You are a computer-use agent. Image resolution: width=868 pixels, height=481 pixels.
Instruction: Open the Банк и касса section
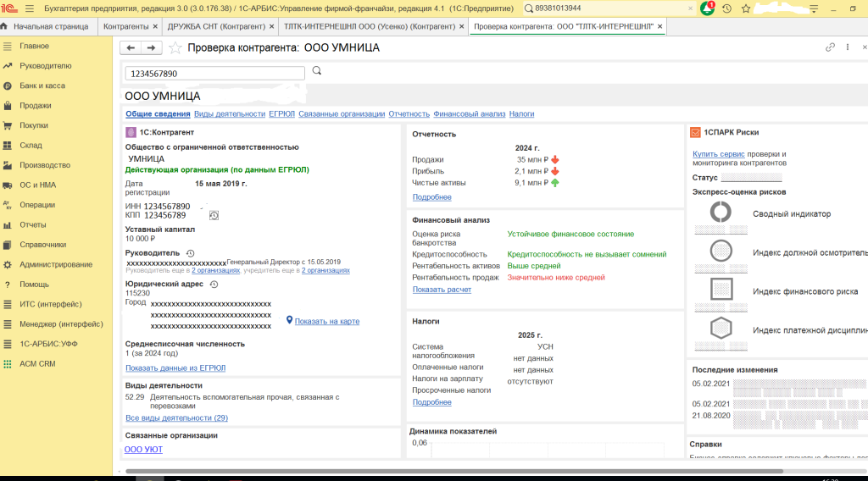pos(42,86)
